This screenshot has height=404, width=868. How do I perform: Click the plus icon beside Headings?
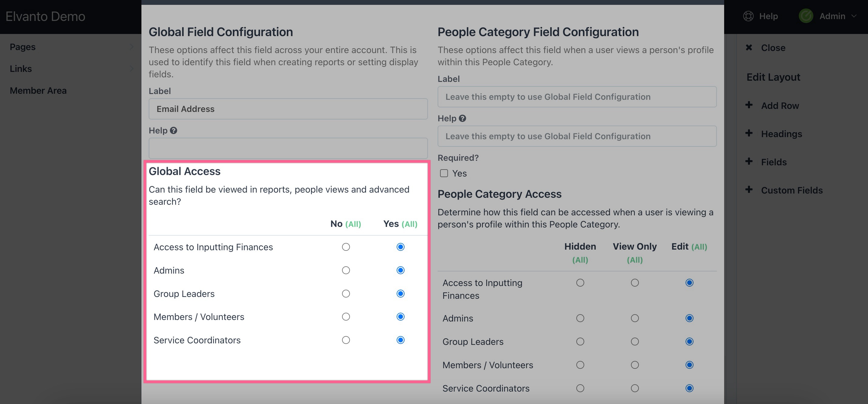(749, 133)
